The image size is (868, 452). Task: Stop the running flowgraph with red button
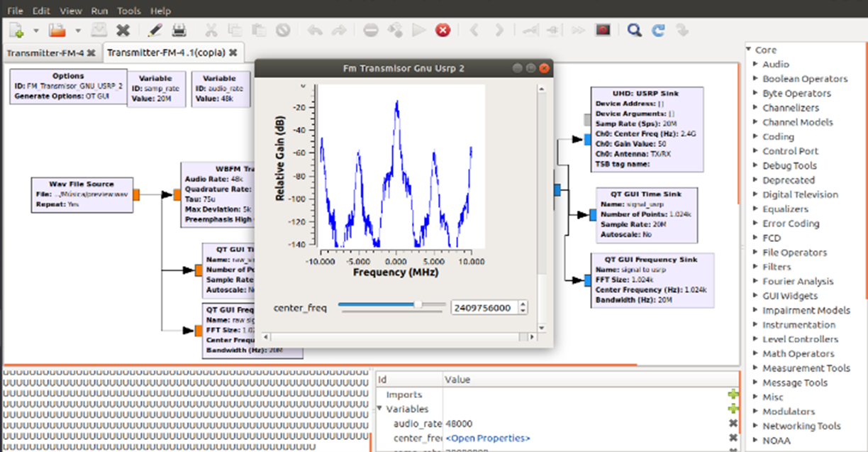(x=443, y=31)
